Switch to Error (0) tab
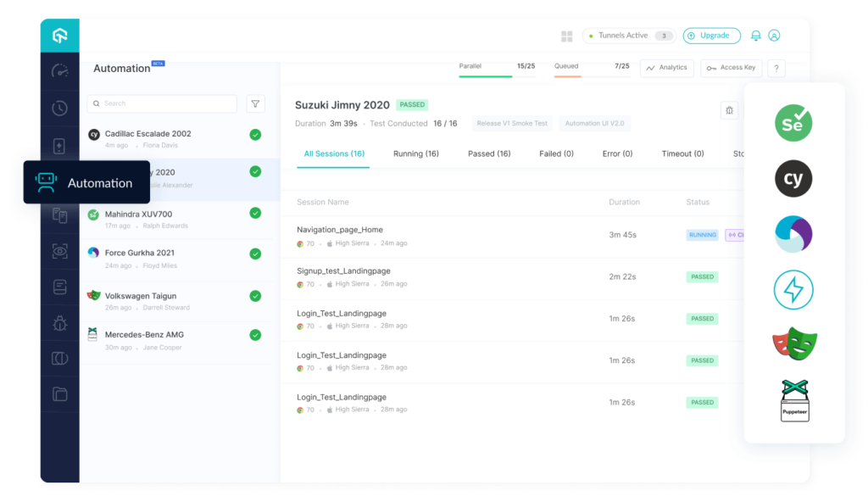Image resolution: width=868 pixels, height=502 pixels. [617, 154]
